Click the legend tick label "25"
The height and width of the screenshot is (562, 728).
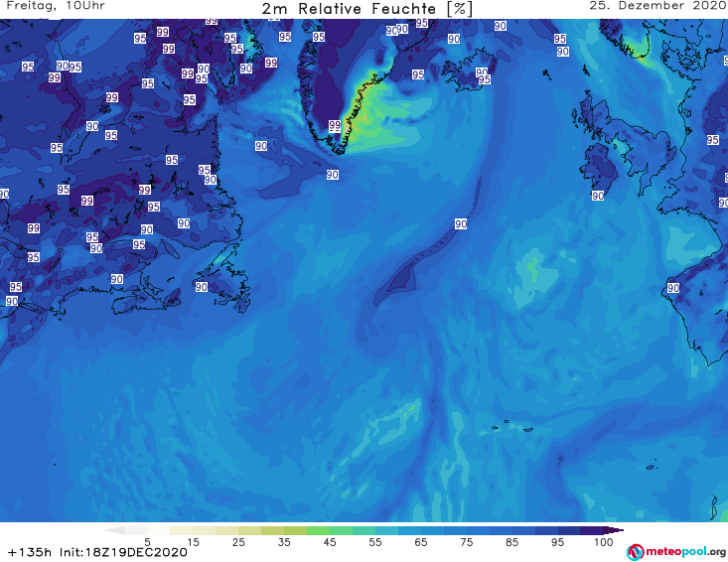point(238,542)
